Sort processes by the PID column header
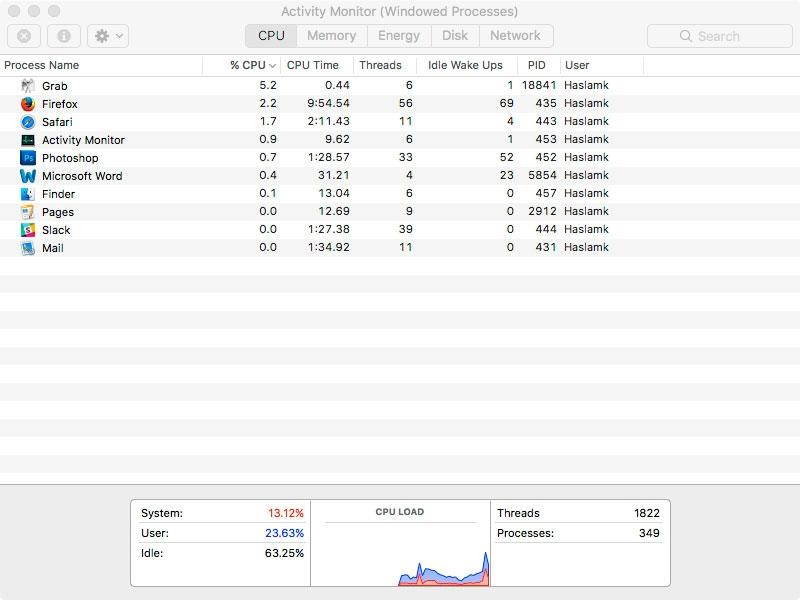Image resolution: width=800 pixels, height=600 pixels. (x=537, y=65)
